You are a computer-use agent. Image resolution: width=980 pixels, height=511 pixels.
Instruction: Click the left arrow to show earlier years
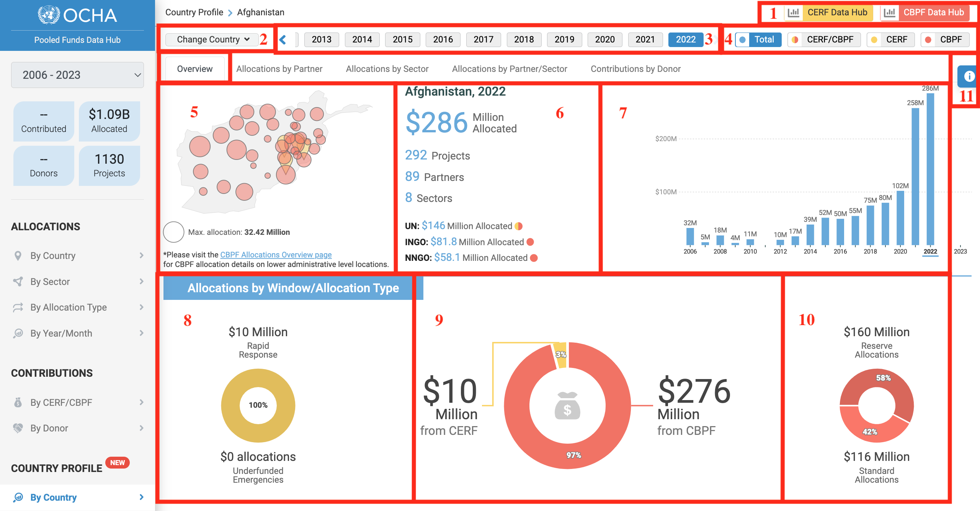coord(283,39)
